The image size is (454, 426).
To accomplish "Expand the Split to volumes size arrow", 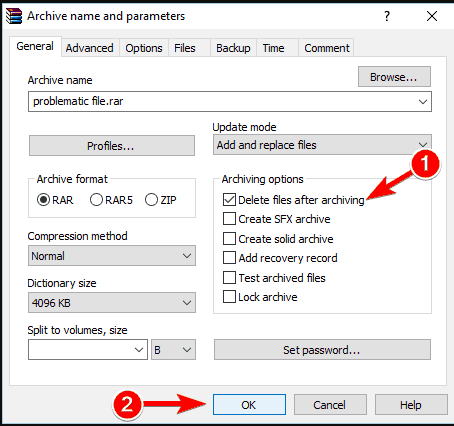I will pos(139,350).
